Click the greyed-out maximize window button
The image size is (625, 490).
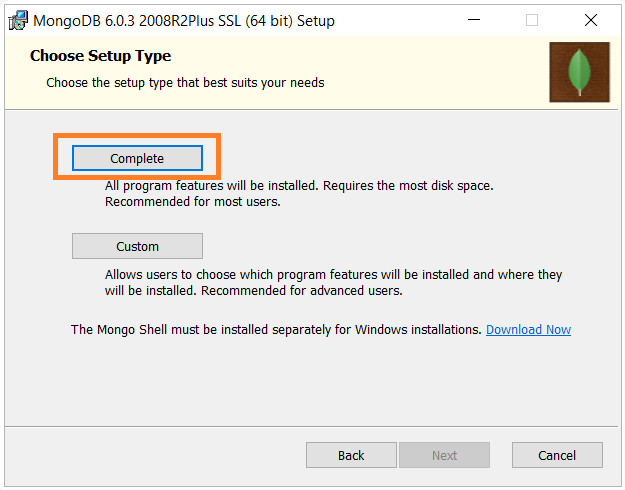532,20
